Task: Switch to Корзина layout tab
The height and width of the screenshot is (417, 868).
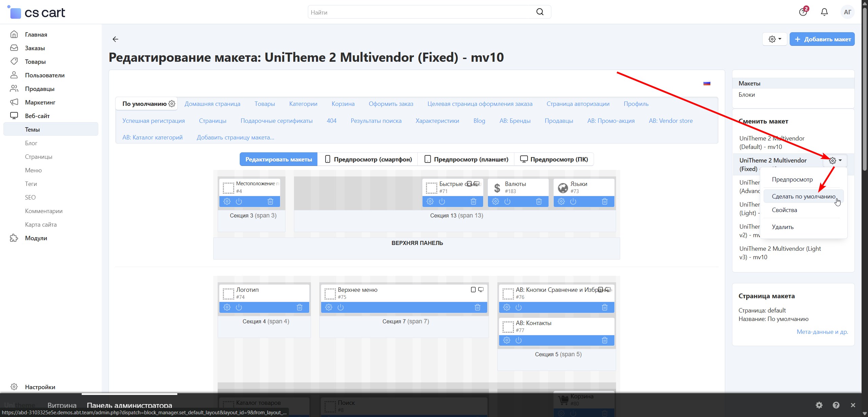Action: click(x=343, y=104)
